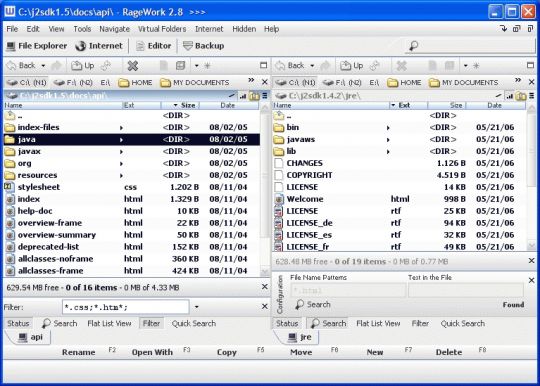Switch to Internet mode
The image size is (540, 386).
[99, 46]
